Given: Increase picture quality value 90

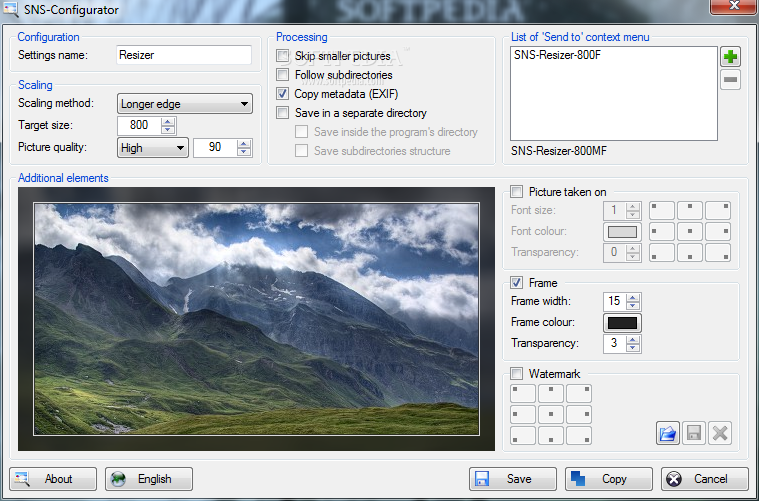Looking at the screenshot, I should point(244,143).
